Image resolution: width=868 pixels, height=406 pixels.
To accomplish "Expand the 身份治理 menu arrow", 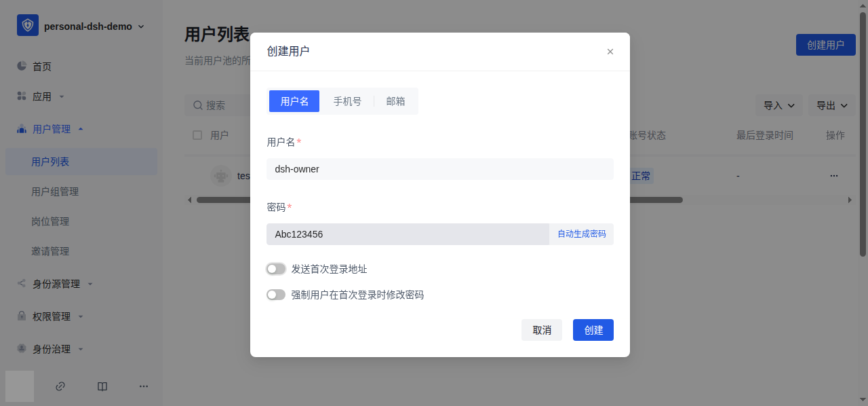I will (81, 349).
